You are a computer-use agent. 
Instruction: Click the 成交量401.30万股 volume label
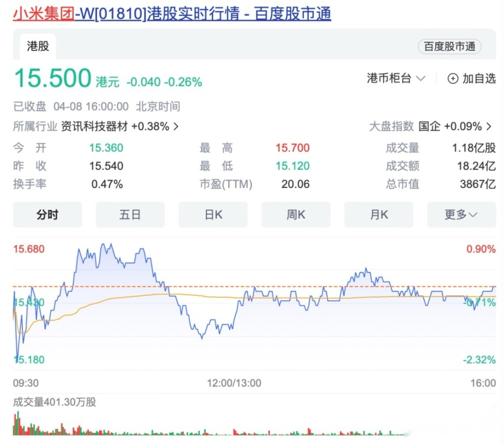tap(54, 402)
